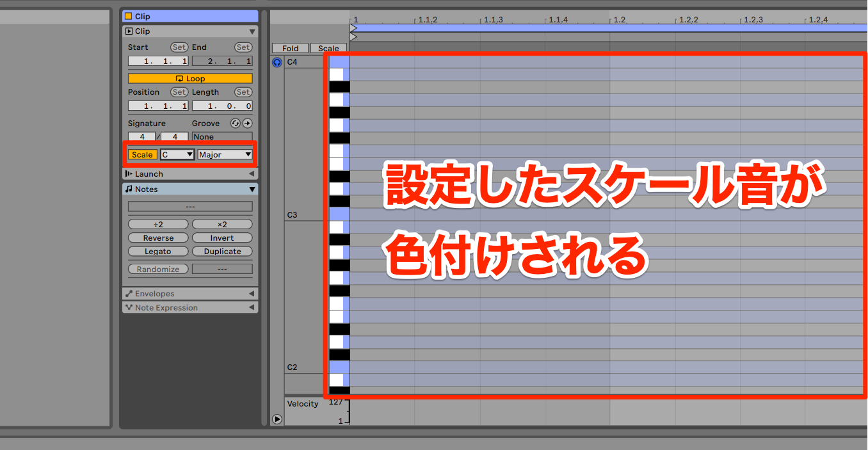Select the Start value field 1.1.1
This screenshot has width=868, height=450.
[158, 61]
